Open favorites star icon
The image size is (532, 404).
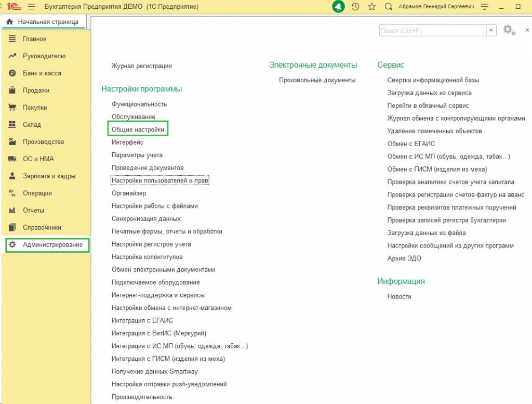(372, 6)
